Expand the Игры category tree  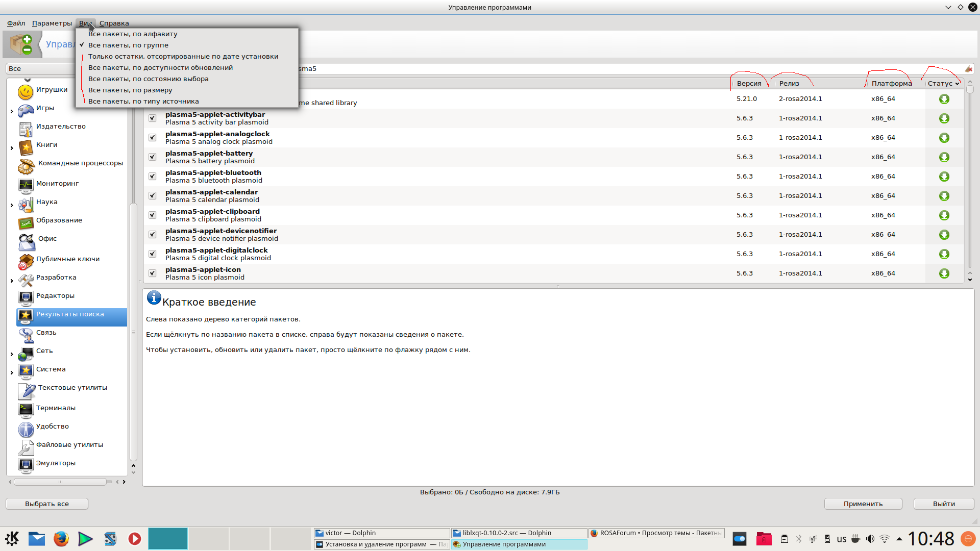click(12, 111)
